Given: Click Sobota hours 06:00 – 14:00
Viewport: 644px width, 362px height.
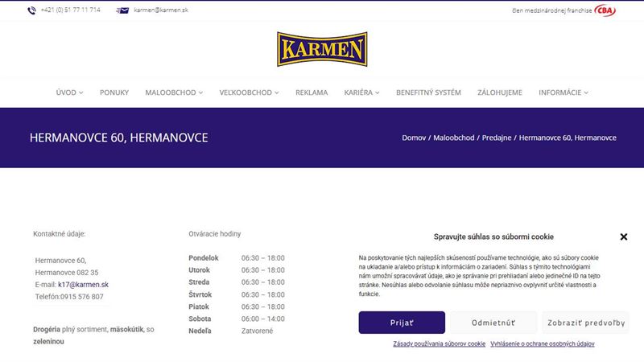Looking at the screenshot, I should tap(263, 319).
